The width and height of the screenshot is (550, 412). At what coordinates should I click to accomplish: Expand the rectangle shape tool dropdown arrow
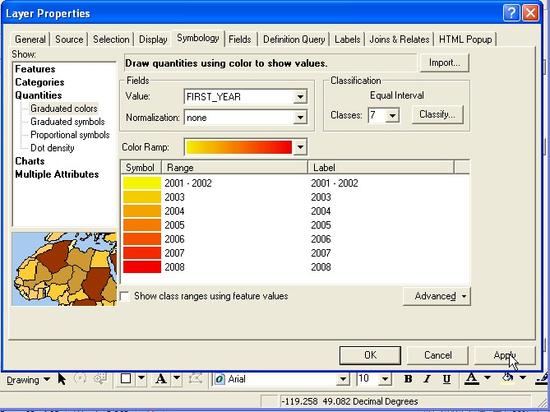[x=141, y=378]
